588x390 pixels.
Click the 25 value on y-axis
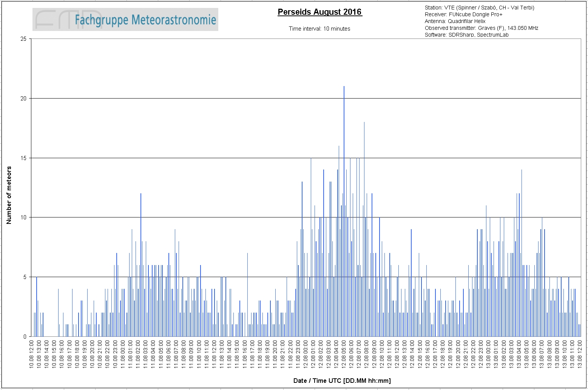(23, 39)
